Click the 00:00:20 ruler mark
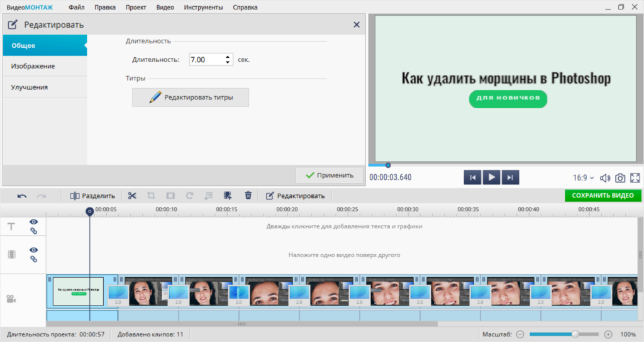Screen dimensions: 644x342 [x=287, y=209]
